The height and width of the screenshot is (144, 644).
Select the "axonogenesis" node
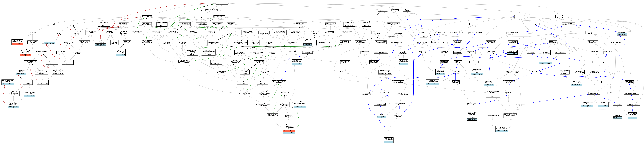pos(381,116)
